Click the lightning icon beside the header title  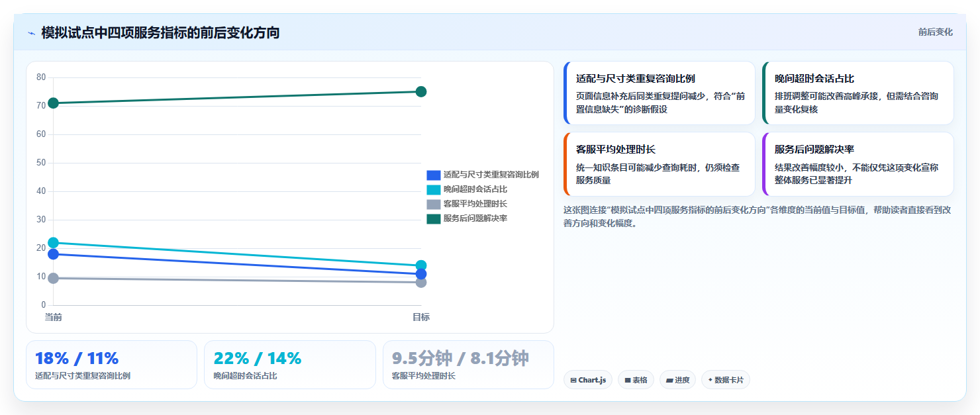tap(31, 33)
